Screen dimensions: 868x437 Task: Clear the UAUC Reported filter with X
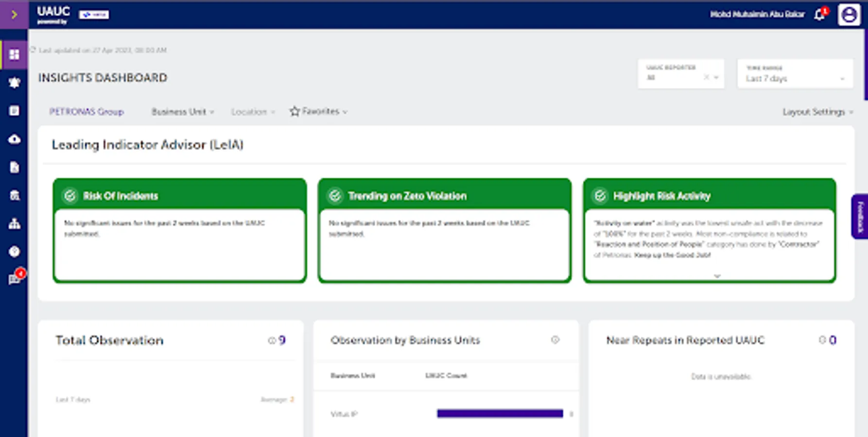(707, 77)
